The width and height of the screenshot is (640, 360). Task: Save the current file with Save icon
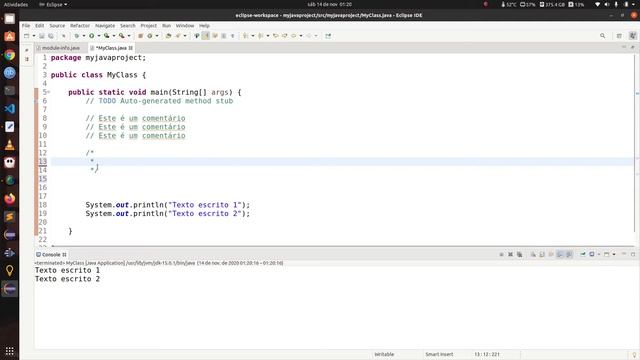(41, 36)
